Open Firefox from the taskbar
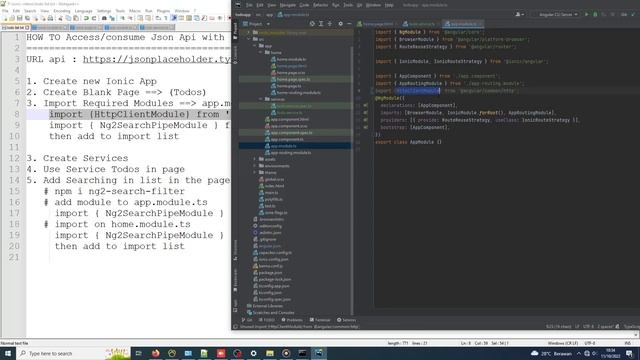This screenshot has width=640, height=360. point(156,353)
